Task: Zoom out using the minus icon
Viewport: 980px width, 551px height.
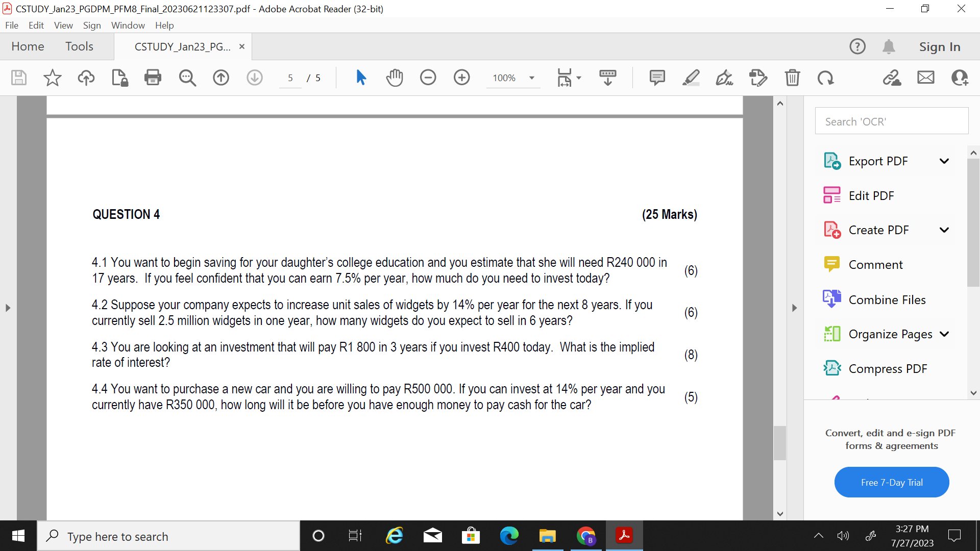Action: pyautogui.click(x=428, y=78)
